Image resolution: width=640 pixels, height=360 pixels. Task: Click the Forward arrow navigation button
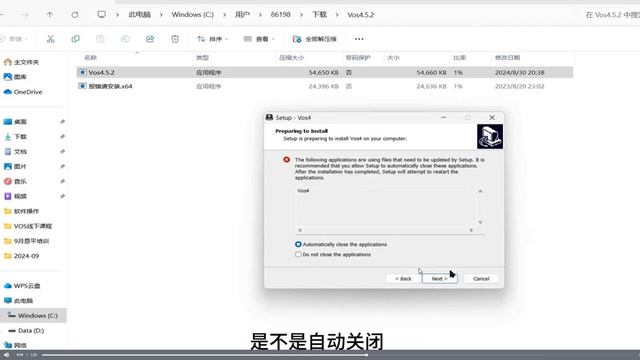pos(25,15)
